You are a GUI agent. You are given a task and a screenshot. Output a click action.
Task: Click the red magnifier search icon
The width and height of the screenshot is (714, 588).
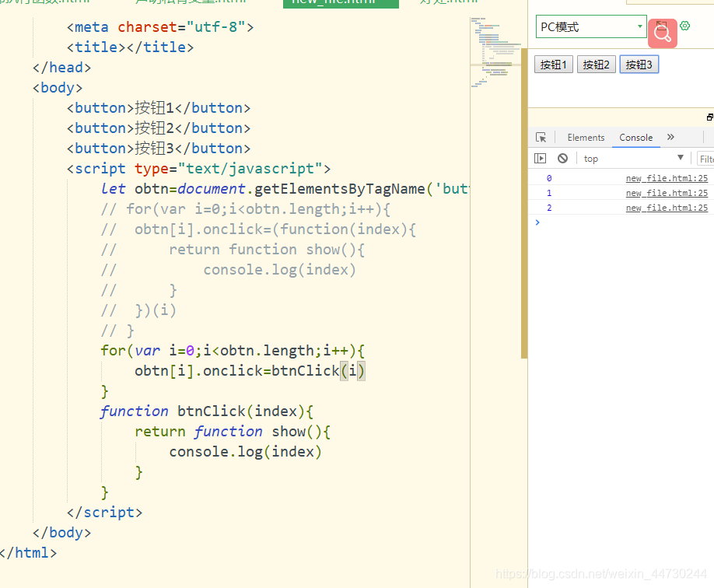click(x=663, y=33)
